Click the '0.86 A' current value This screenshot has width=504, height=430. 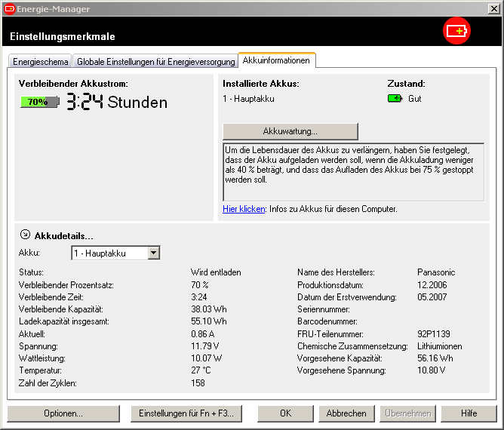[203, 334]
